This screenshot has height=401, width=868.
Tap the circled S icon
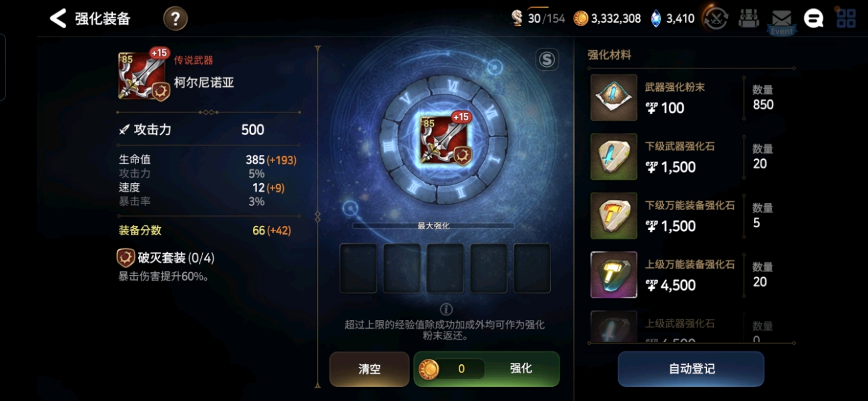click(547, 60)
